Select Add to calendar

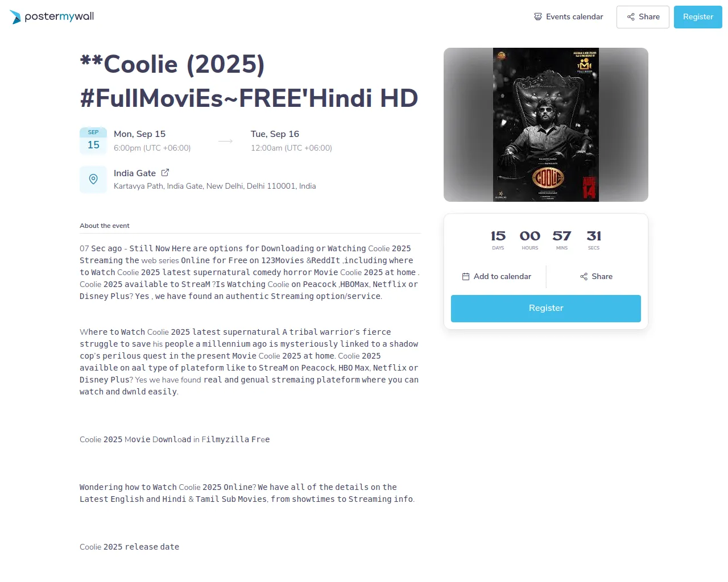pyautogui.click(x=497, y=277)
